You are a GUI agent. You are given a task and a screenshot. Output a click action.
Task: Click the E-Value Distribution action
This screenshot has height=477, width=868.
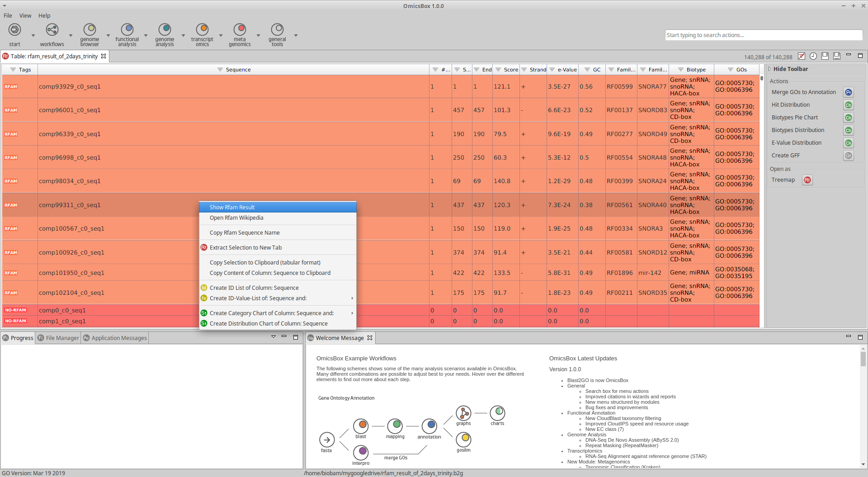[x=796, y=143]
